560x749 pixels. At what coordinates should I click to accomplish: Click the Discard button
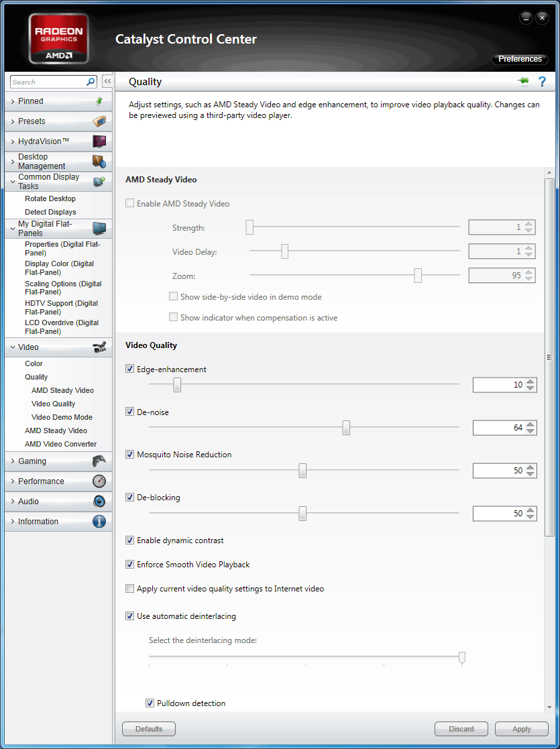(x=461, y=729)
